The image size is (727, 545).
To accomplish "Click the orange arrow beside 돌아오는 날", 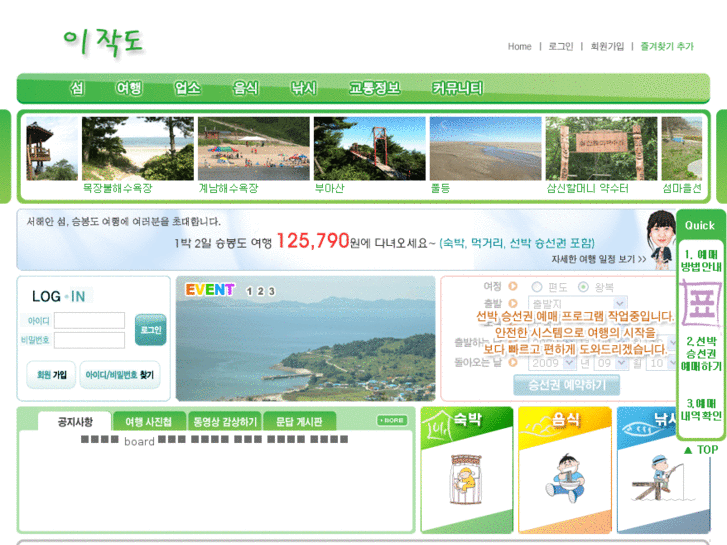I will coord(513,362).
